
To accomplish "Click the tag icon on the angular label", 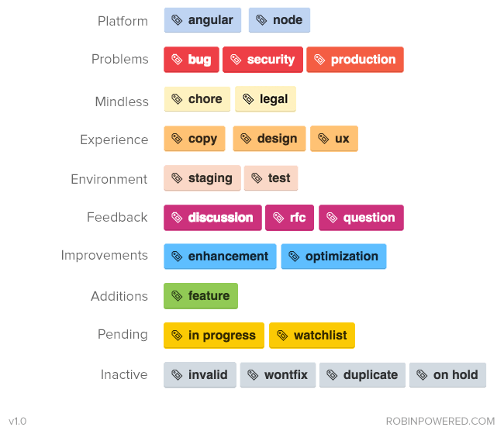I will point(177,20).
